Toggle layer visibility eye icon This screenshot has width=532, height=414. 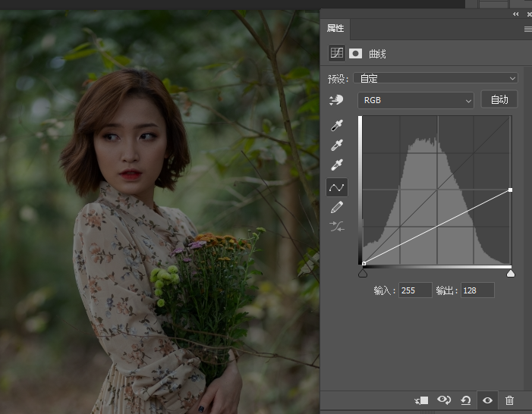(x=487, y=400)
